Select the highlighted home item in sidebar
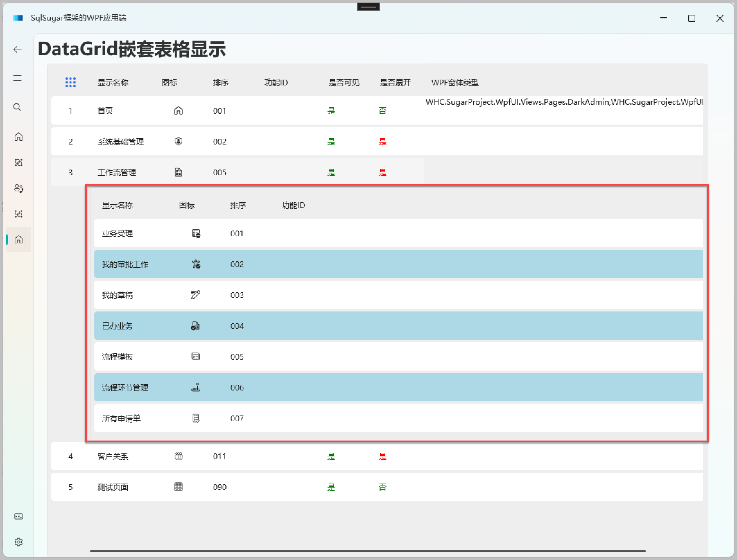 tap(18, 239)
